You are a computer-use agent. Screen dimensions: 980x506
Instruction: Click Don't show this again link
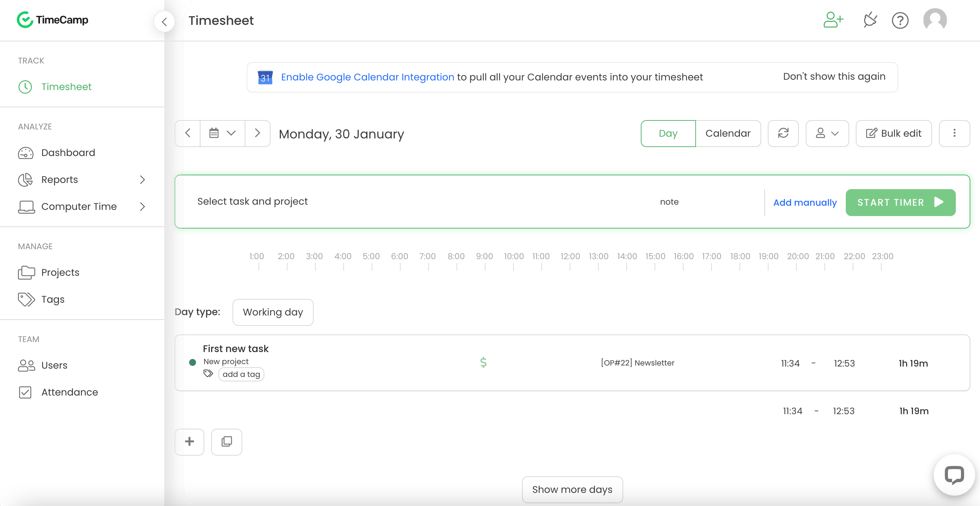[x=835, y=77]
